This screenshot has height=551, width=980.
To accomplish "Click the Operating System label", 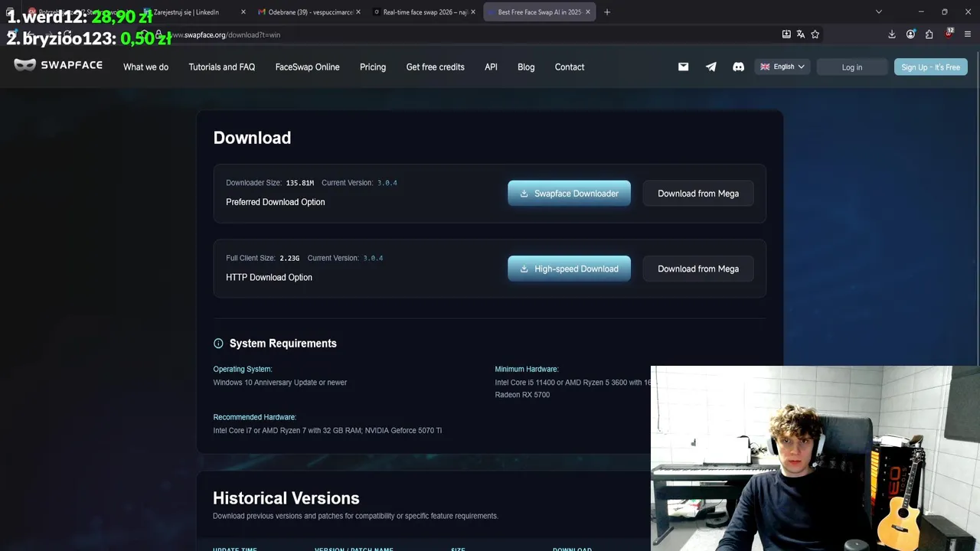I will [x=243, y=369].
